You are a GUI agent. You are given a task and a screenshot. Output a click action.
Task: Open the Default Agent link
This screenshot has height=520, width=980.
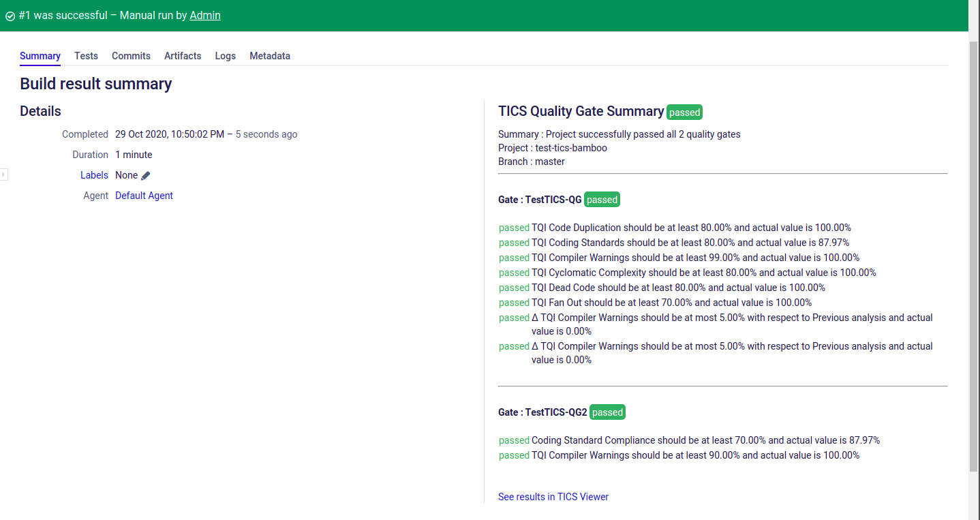point(144,196)
